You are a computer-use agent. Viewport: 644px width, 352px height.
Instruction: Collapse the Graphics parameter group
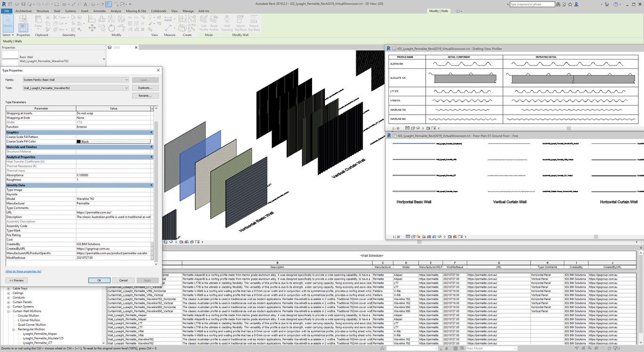click(151, 133)
